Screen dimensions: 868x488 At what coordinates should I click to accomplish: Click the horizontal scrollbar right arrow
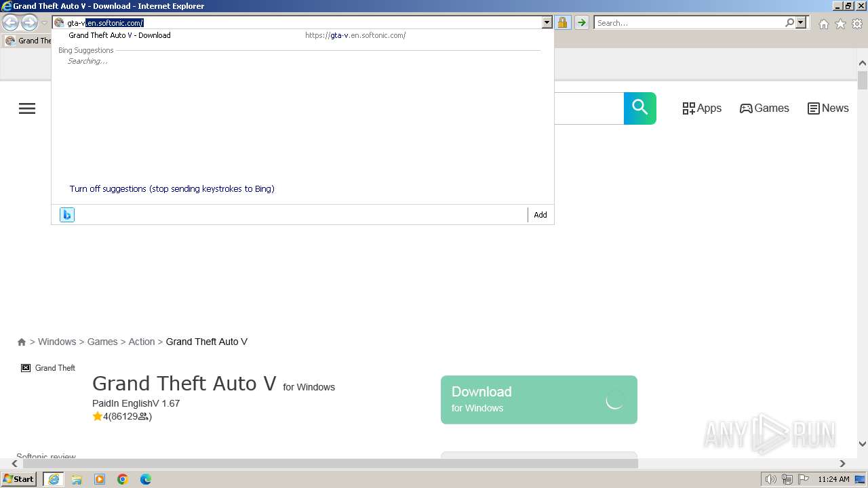842,464
